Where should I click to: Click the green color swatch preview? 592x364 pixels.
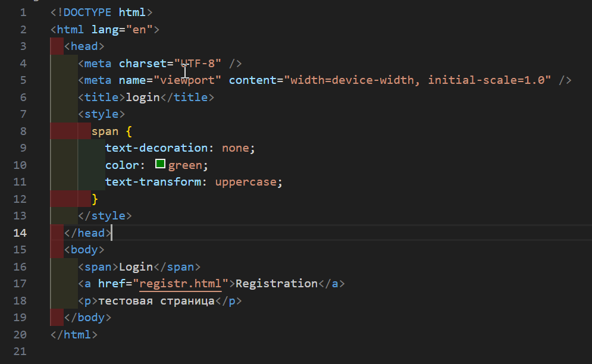(160, 164)
